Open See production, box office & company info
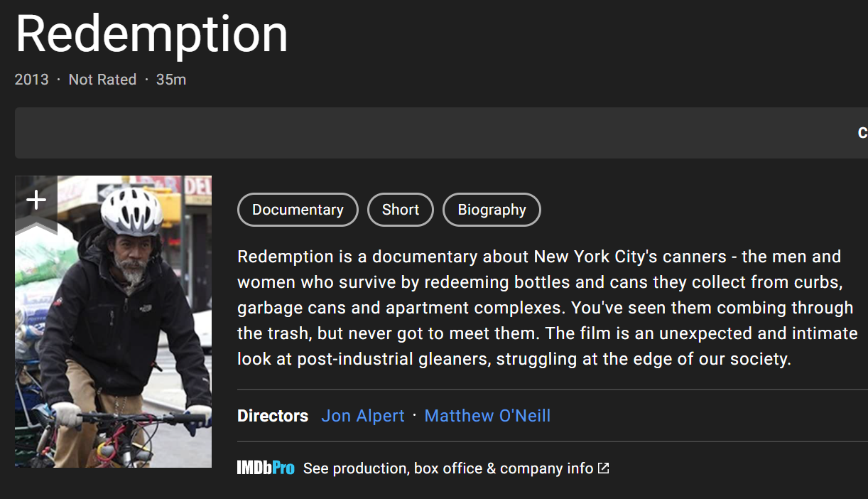This screenshot has width=868, height=499. tap(447, 468)
